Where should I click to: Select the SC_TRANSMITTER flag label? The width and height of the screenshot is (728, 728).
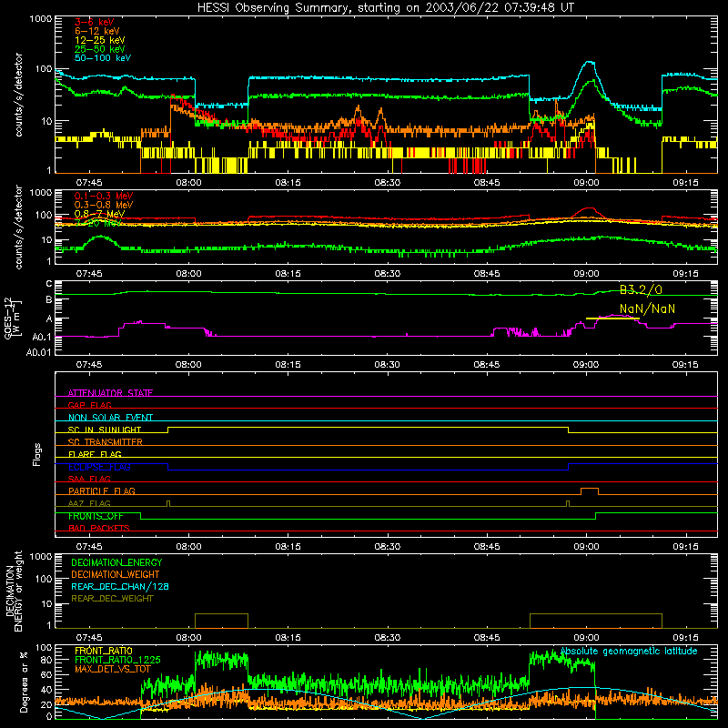pyautogui.click(x=106, y=442)
